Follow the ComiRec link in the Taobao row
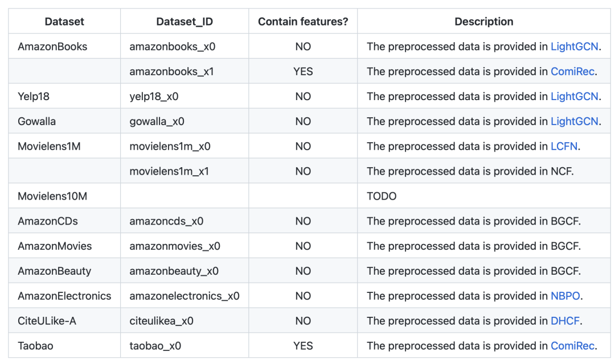This screenshot has width=615, height=364. coord(572,346)
